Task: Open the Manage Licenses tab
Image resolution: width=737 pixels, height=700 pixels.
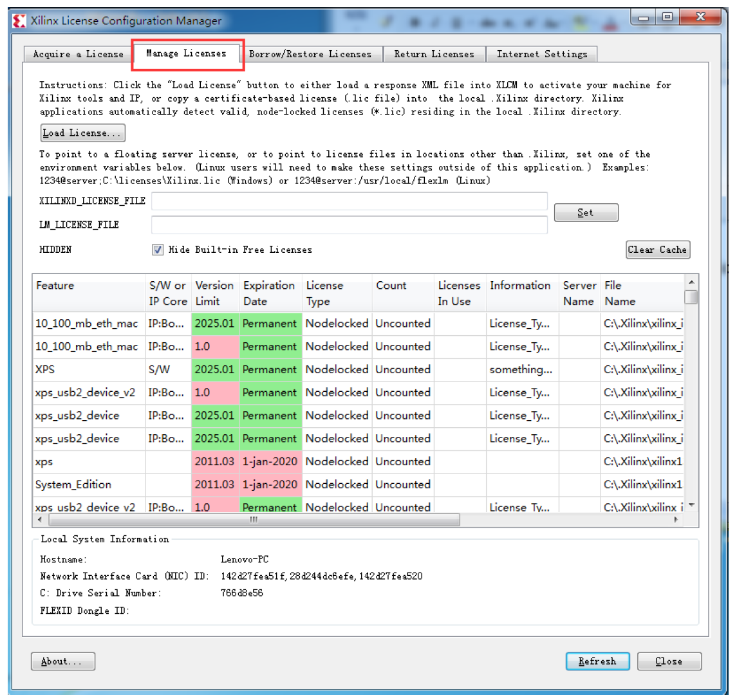Action: [187, 54]
